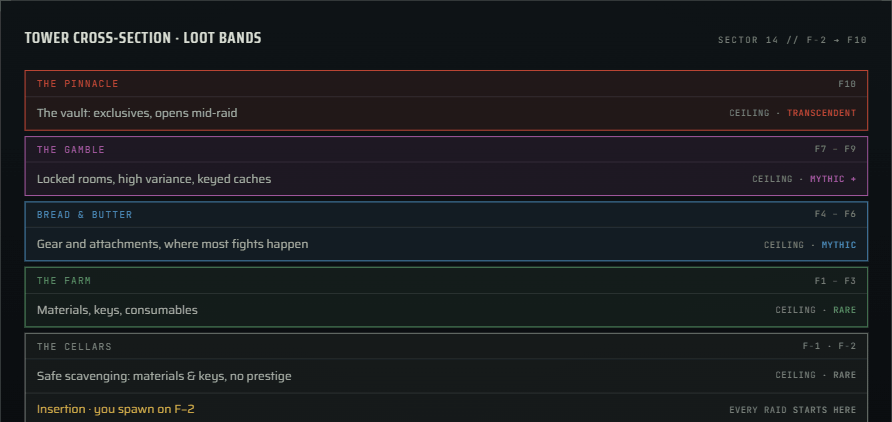Click the Sector 14 range indicator
Viewport: 892px width, 422px height.
point(792,40)
